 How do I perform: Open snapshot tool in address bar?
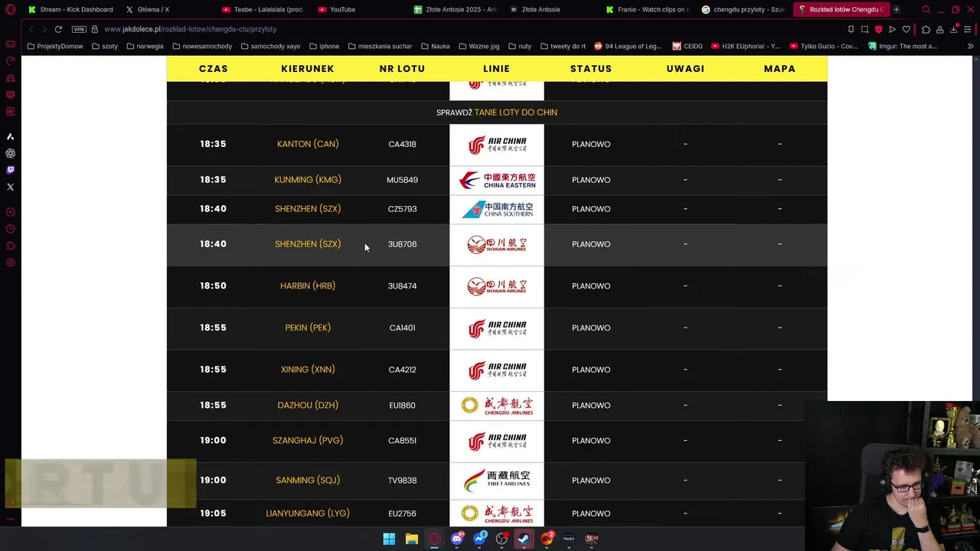pyautogui.click(x=864, y=29)
